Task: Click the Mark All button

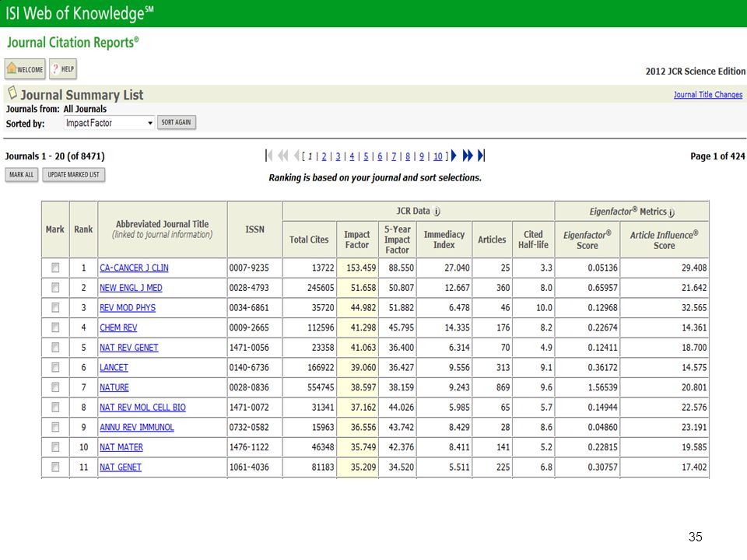Action: pos(22,175)
